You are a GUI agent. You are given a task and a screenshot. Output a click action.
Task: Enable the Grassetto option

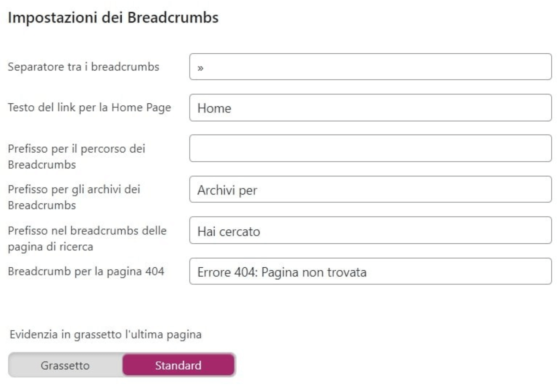[x=65, y=365]
